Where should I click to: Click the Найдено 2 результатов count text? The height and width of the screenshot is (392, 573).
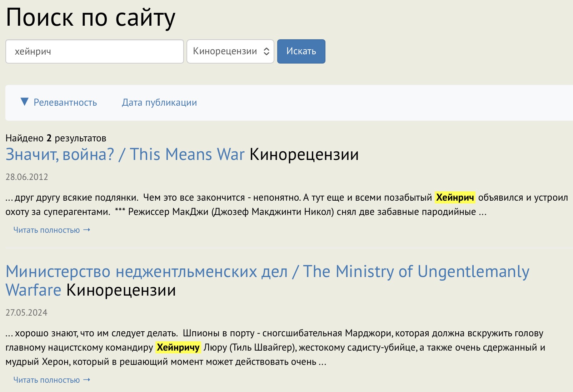56,138
